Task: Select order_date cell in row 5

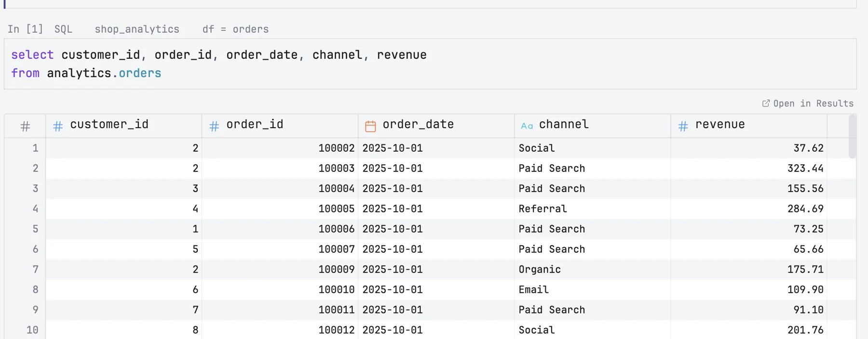Action: coord(436,229)
